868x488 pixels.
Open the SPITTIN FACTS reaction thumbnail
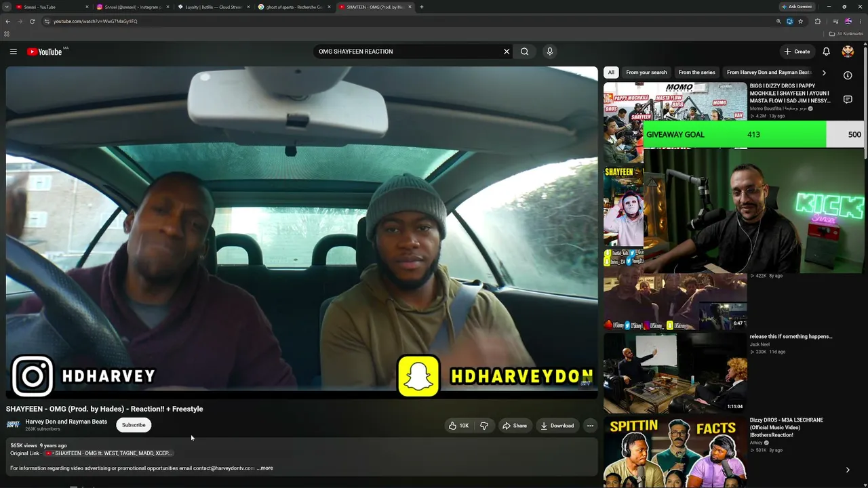coord(675,452)
